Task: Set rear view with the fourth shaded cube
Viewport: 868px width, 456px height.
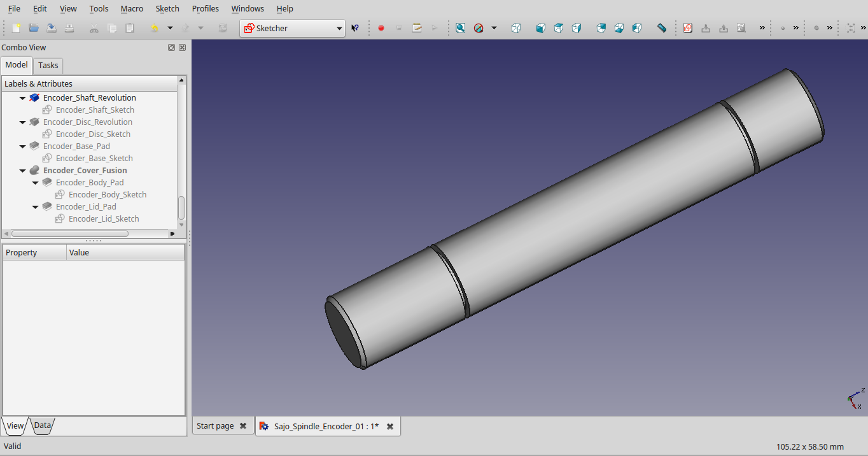Action: (601, 28)
